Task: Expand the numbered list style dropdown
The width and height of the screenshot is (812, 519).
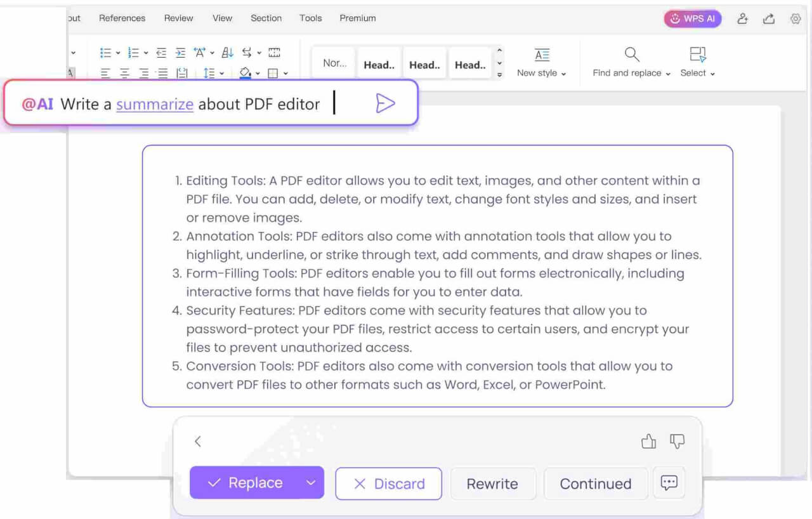Action: coord(146,53)
